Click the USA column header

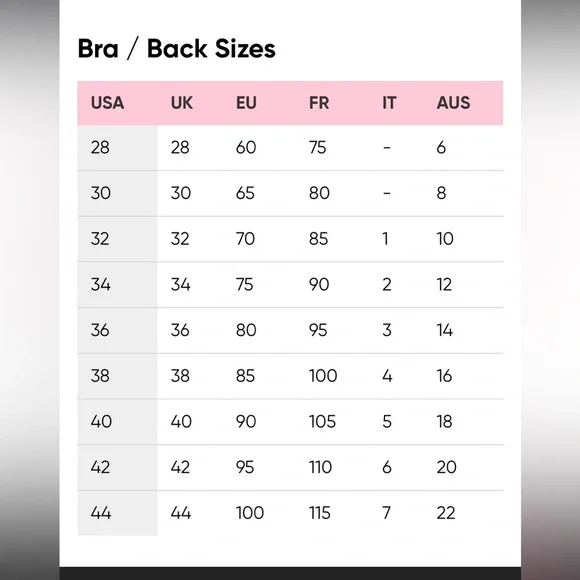(x=107, y=103)
